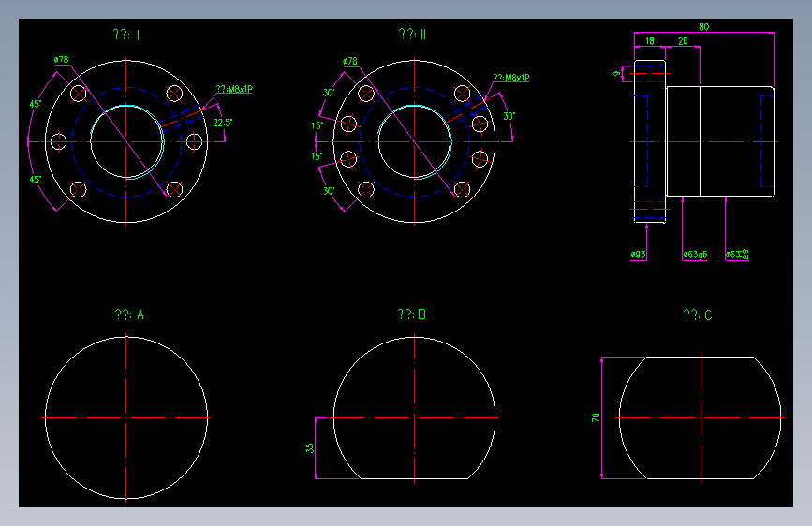Click the 80 overall length dimension

(703, 27)
